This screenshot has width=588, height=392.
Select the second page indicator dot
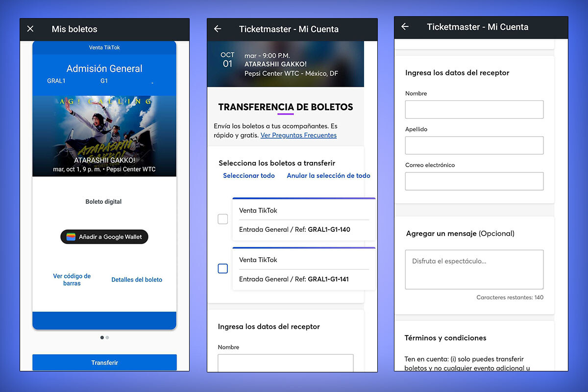pyautogui.click(x=107, y=337)
